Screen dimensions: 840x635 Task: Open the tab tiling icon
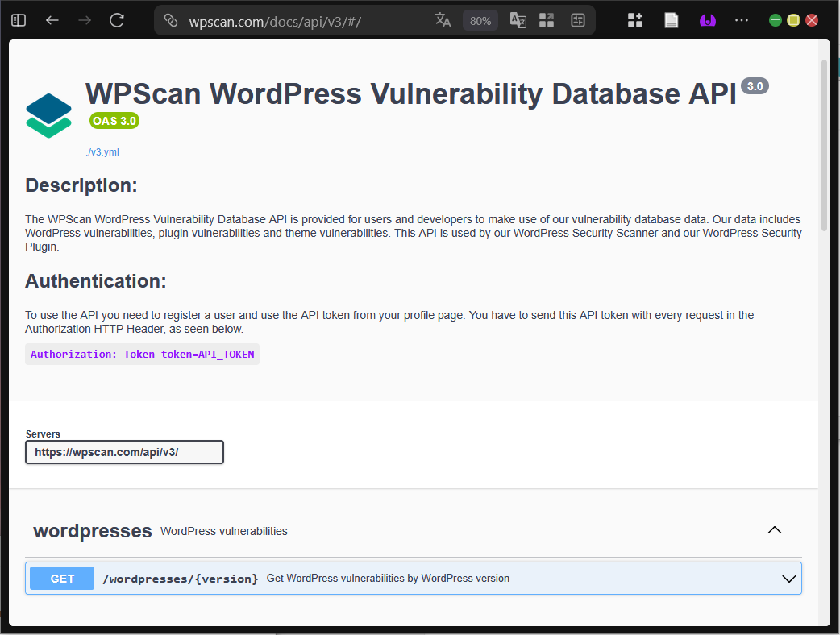coord(547,20)
